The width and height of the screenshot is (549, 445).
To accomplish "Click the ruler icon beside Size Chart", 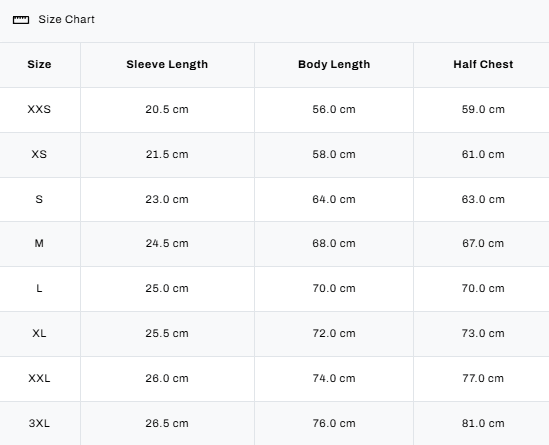I will [21, 20].
